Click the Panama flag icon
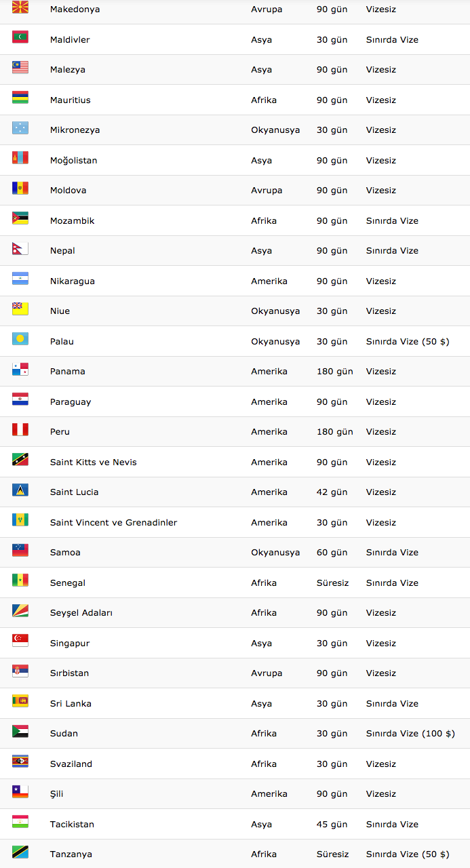 point(20,369)
